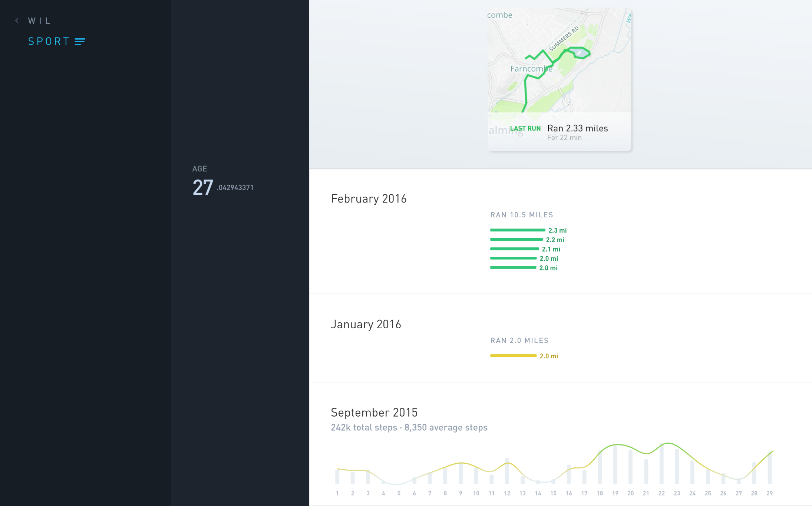This screenshot has height=506, width=812.
Task: Open the September 2015 heading
Action: coord(374,413)
